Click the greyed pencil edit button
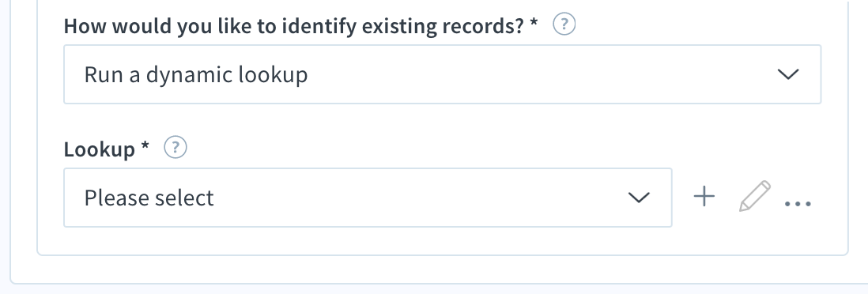The height and width of the screenshot is (294, 868). pyautogui.click(x=754, y=196)
